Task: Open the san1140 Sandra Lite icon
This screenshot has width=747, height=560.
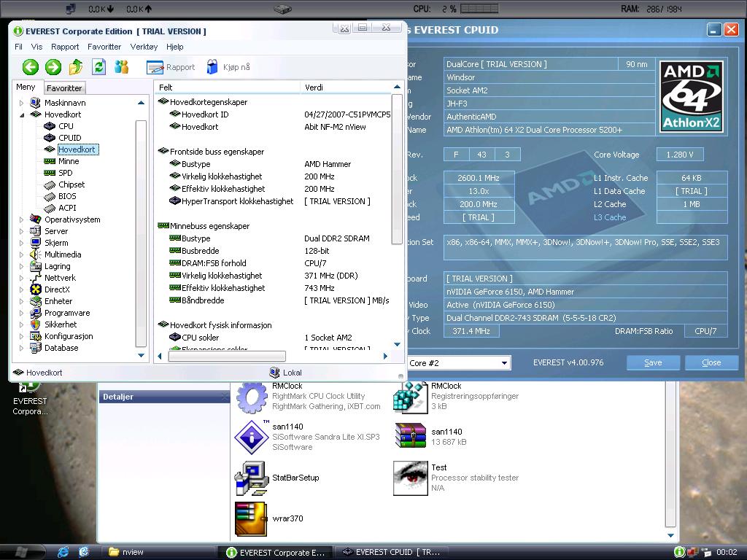Action: coord(252,437)
